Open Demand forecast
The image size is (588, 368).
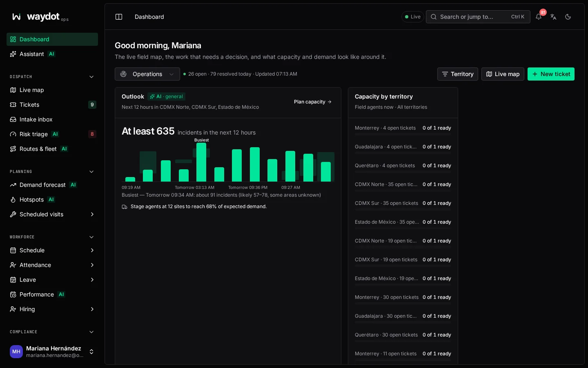(x=52, y=185)
